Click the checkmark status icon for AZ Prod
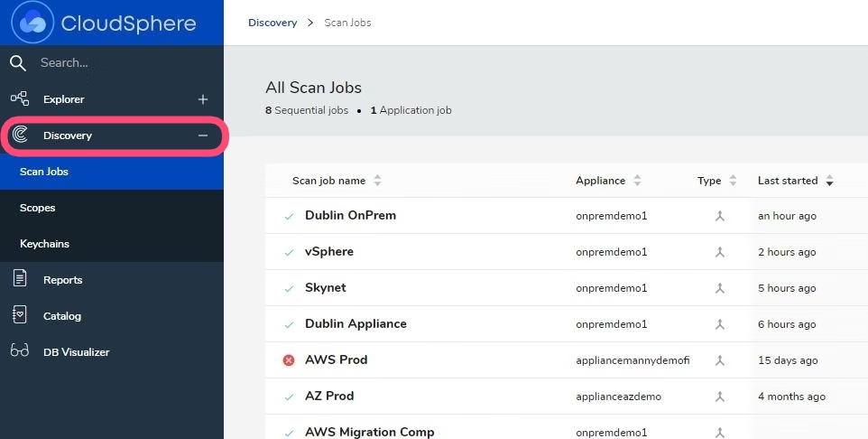 289,397
